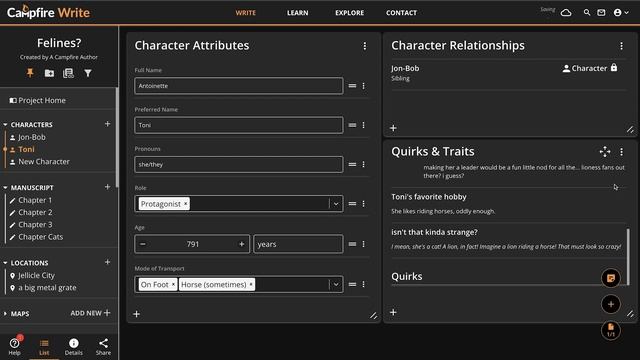Open Full Name attribute options

click(x=363, y=86)
